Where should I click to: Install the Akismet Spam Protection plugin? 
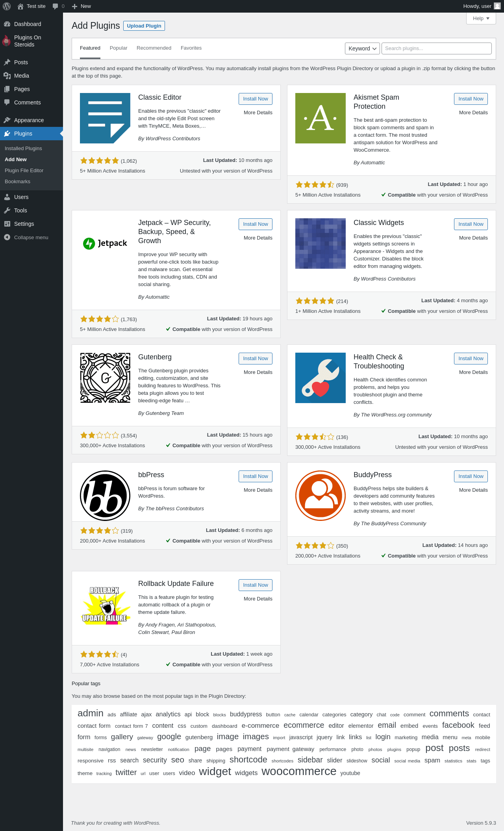(x=471, y=99)
